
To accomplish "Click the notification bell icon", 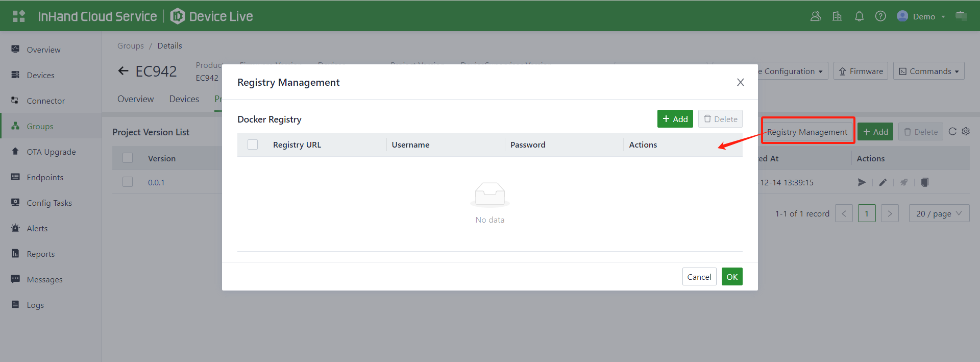I will point(859,16).
